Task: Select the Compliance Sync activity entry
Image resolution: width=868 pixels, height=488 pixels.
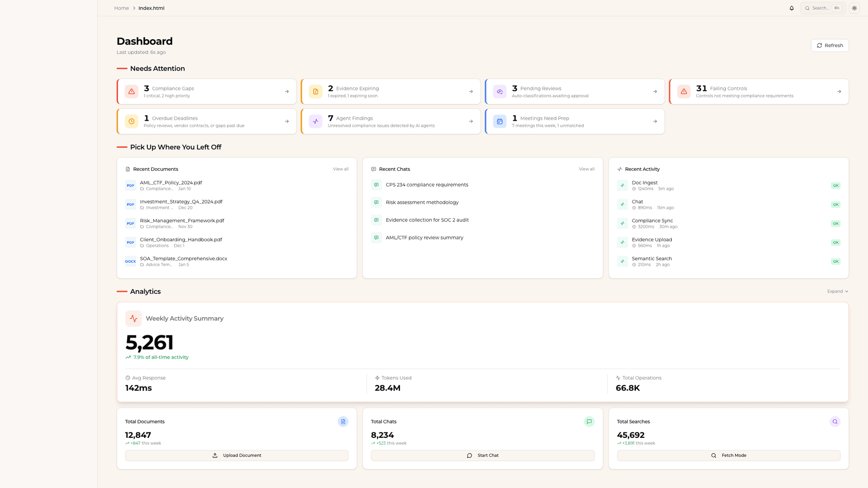Action: pos(728,223)
